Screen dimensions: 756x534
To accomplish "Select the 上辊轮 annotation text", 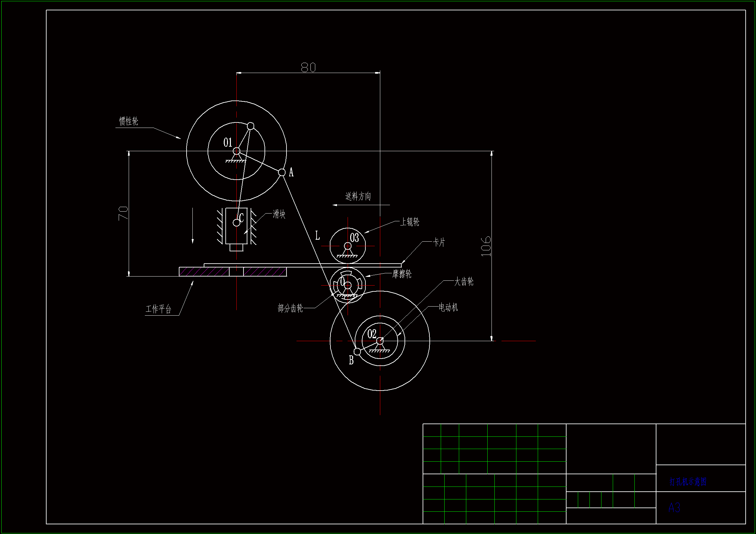I will click(x=410, y=222).
